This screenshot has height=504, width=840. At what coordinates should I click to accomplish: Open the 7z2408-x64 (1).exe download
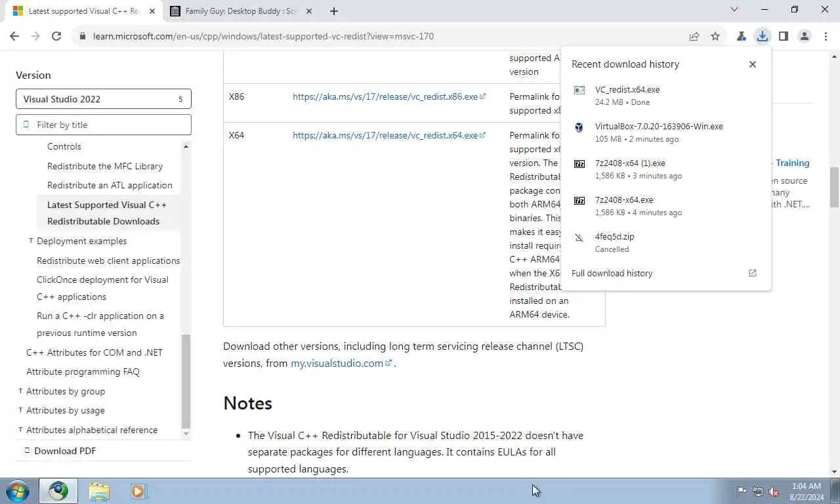665,169
